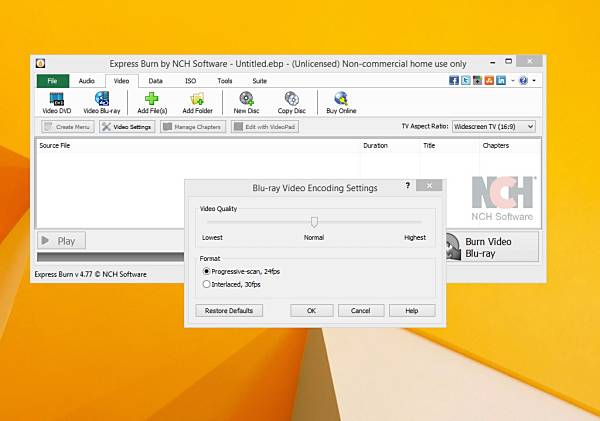The height and width of the screenshot is (421, 600).
Task: Select the Video DVD icon
Action: [57, 98]
